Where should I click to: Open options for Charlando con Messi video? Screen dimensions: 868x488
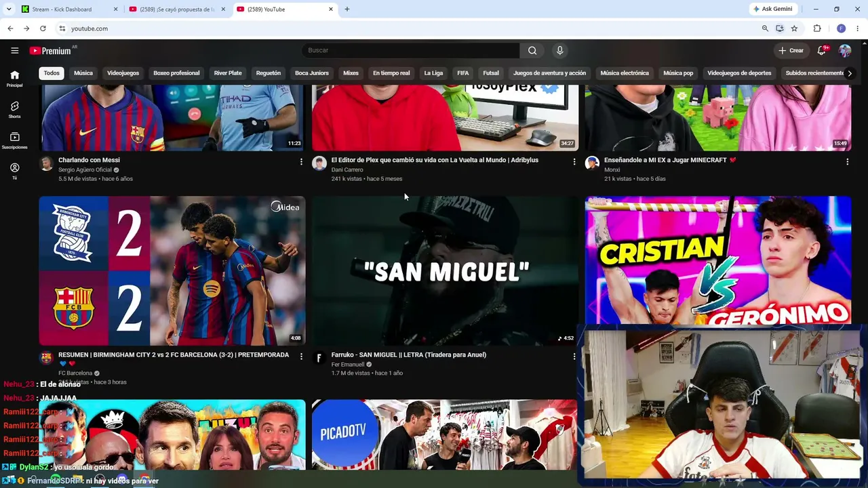301,162
